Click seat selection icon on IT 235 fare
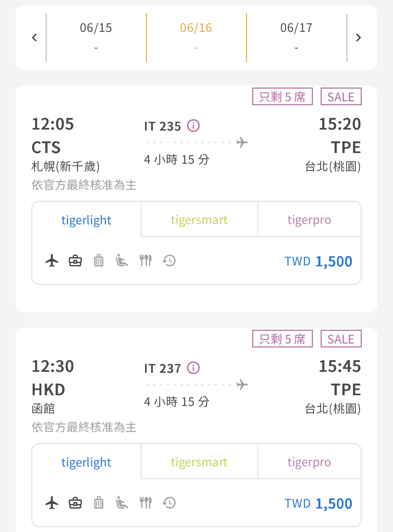Image resolution: width=393 pixels, height=532 pixels. pos(122,261)
